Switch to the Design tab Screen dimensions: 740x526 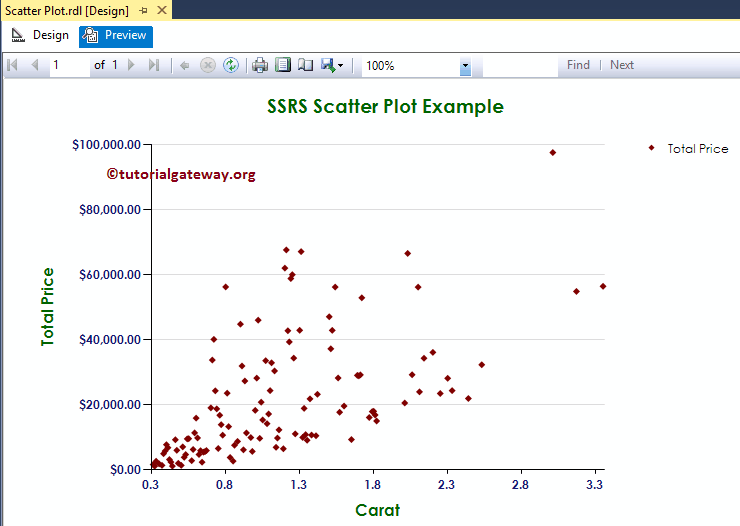(x=41, y=35)
